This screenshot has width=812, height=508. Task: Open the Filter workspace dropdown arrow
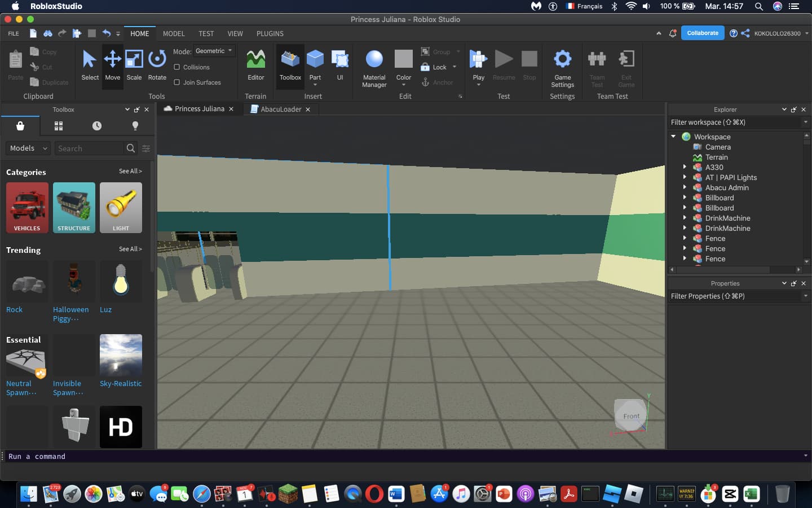coord(805,122)
